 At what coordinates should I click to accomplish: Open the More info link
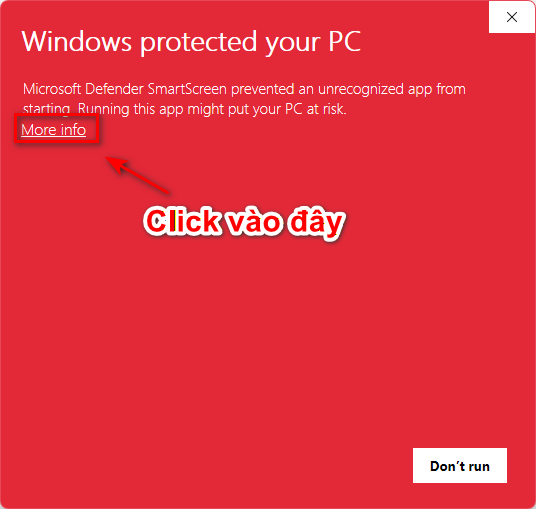53,130
